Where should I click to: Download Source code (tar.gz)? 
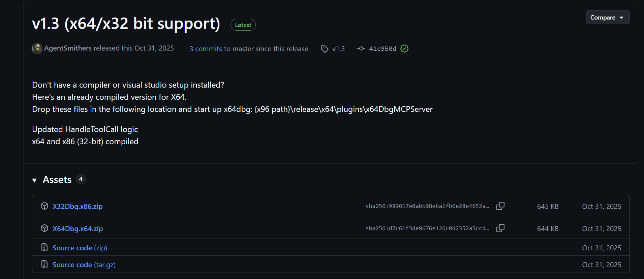pyautogui.click(x=84, y=265)
